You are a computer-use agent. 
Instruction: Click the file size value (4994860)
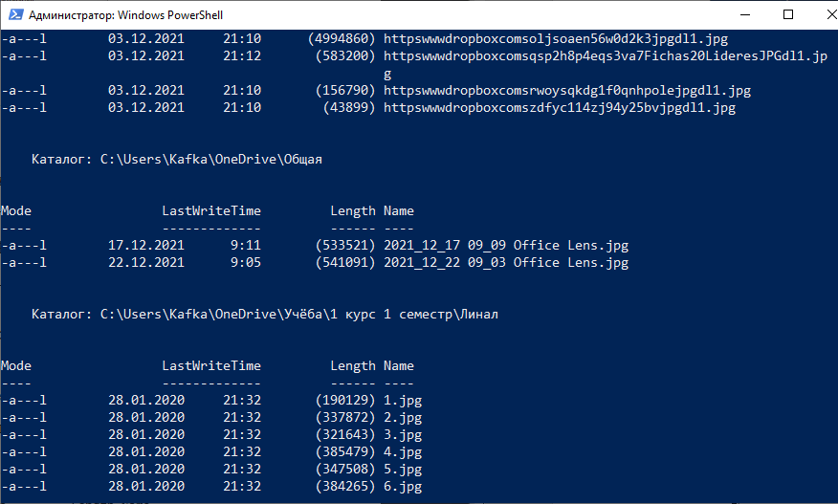[x=342, y=39]
